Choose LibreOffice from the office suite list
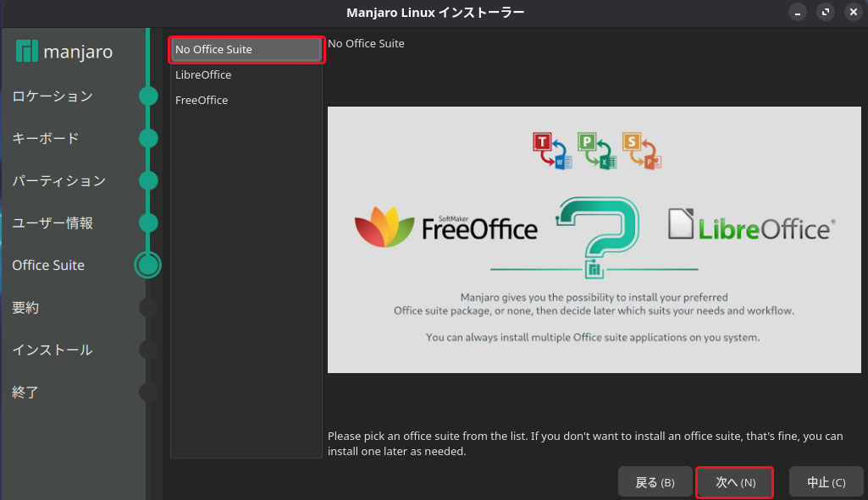 [x=246, y=74]
